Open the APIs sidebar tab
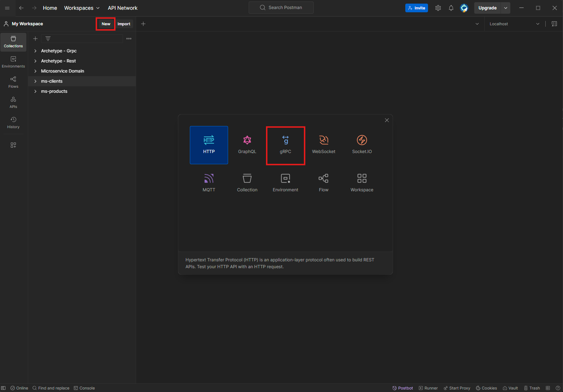The height and width of the screenshot is (392, 563). pyautogui.click(x=13, y=103)
